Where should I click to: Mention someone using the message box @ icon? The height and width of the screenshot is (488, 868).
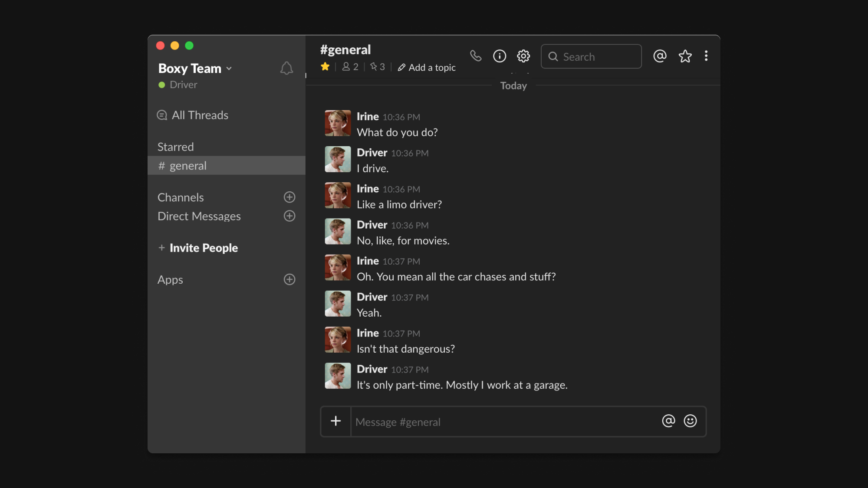click(668, 421)
